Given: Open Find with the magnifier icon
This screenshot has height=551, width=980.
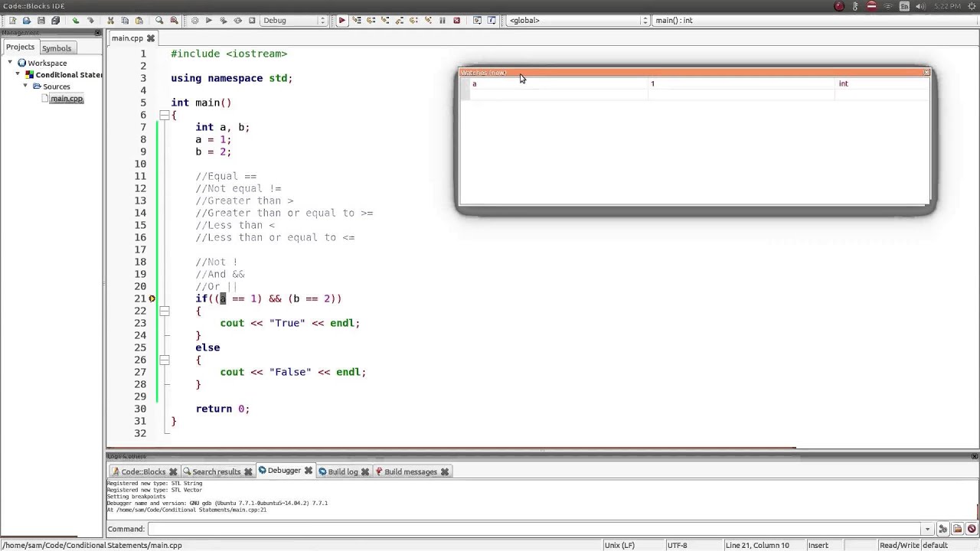Looking at the screenshot, I should [x=159, y=20].
